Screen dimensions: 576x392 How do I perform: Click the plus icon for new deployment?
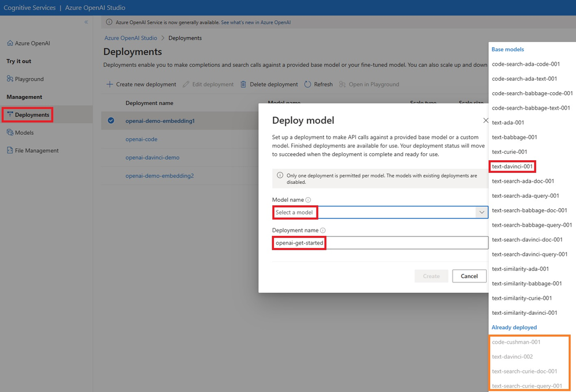(x=110, y=84)
